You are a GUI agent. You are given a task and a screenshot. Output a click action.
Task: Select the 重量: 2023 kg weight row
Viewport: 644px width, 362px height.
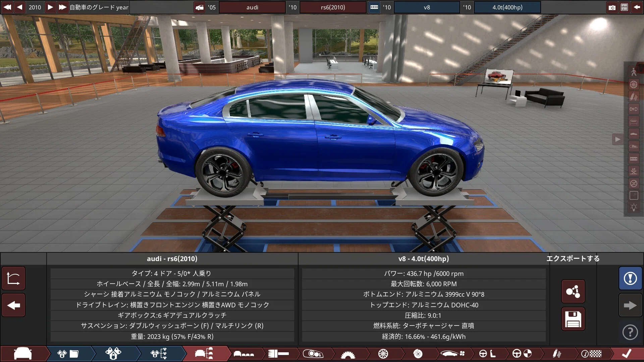click(172, 337)
